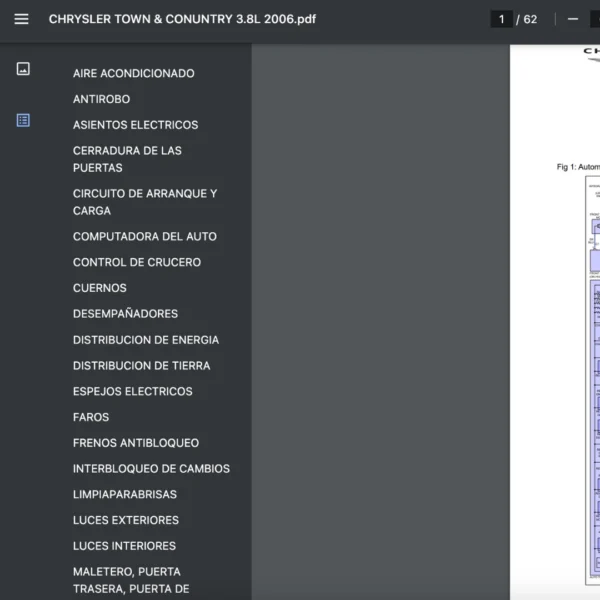Jump to the CUERNOS section
Screen dimensions: 600x600
(x=100, y=288)
